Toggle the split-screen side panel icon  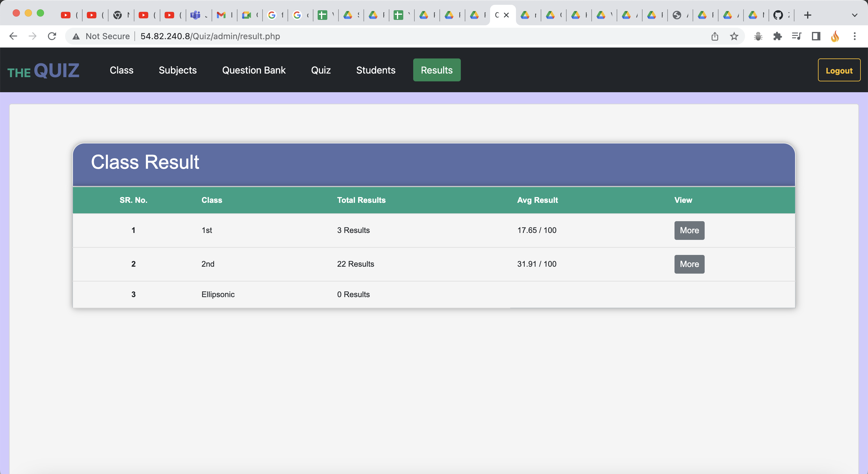coord(816,36)
